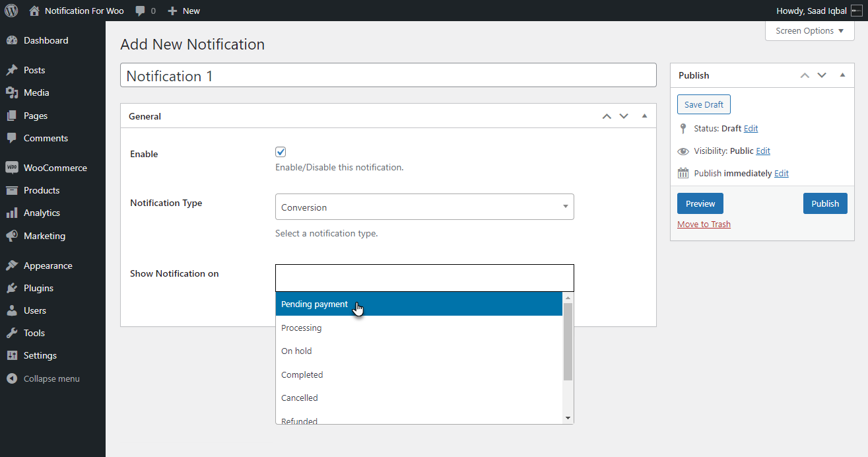Click the Settings sliders icon
This screenshot has width=868, height=457.
click(x=12, y=355)
